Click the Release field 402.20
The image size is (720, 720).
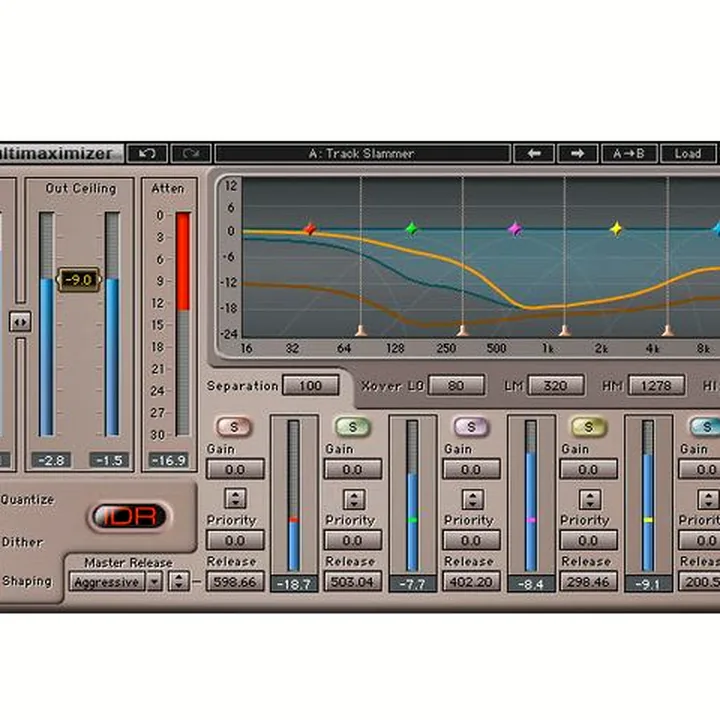(471, 582)
